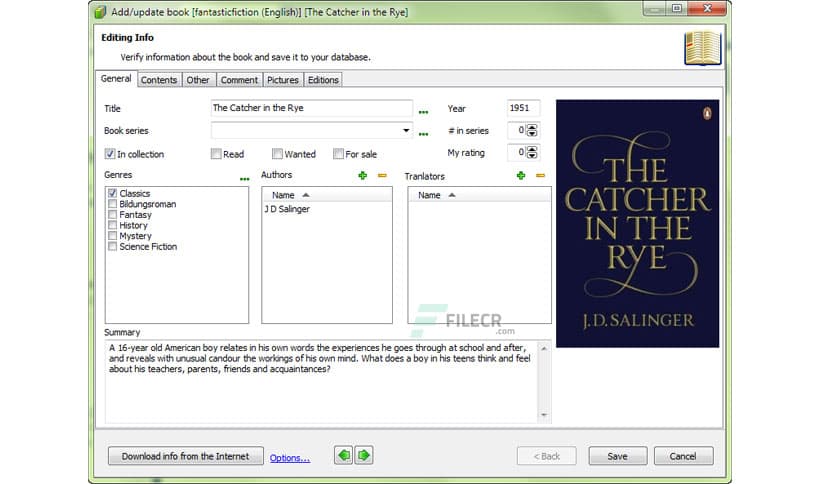Expand the Book series dropdown

pyautogui.click(x=406, y=130)
